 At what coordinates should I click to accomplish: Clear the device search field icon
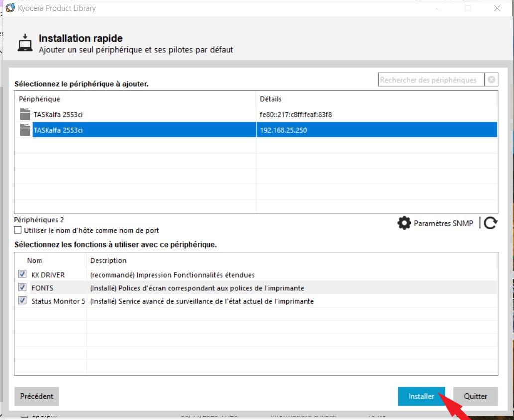491,80
